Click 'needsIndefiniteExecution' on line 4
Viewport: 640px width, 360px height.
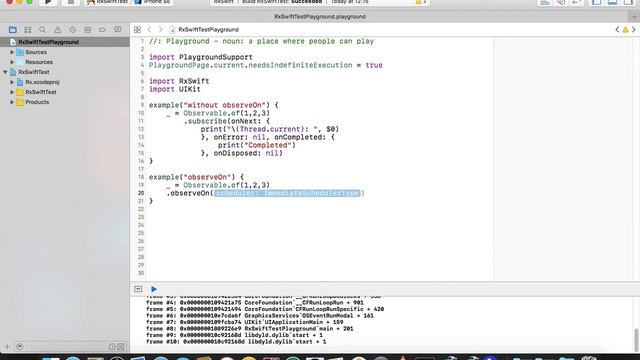(300, 65)
